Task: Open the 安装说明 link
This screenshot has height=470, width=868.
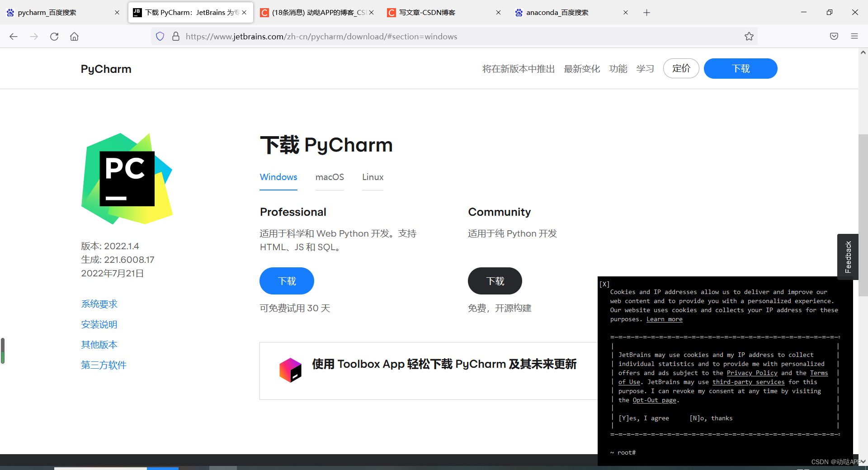Action: (x=99, y=324)
